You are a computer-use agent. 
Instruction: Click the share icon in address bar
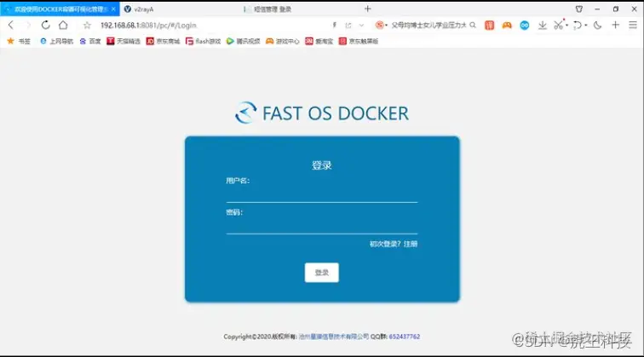click(x=348, y=26)
